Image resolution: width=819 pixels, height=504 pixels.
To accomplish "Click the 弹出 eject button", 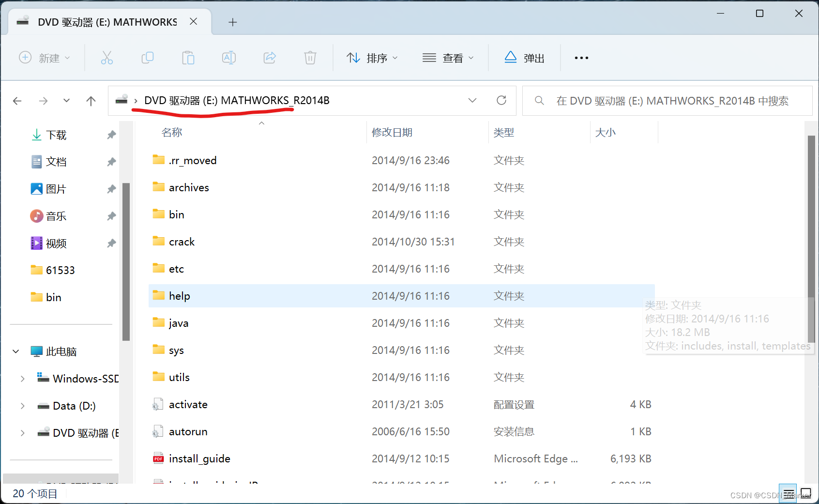I will point(525,58).
